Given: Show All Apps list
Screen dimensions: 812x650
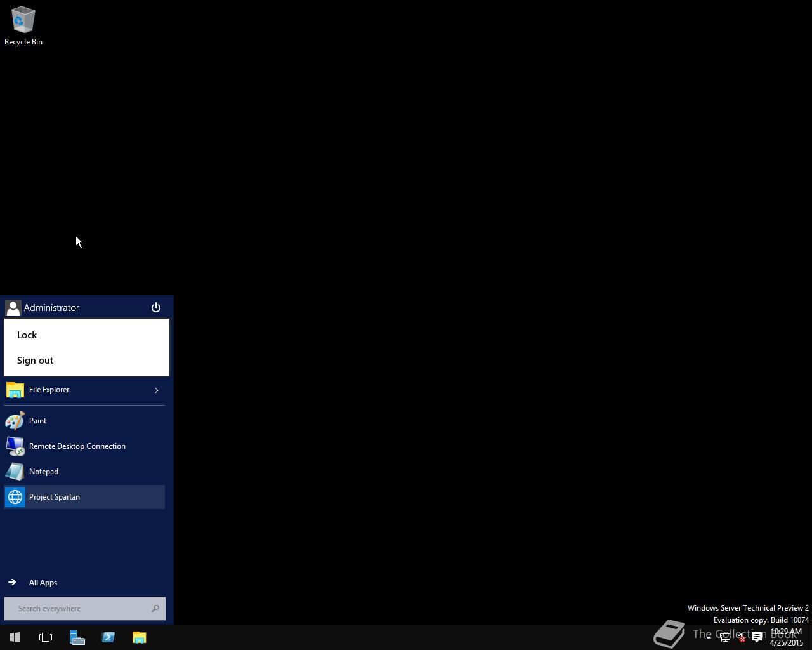Looking at the screenshot, I should [84, 583].
